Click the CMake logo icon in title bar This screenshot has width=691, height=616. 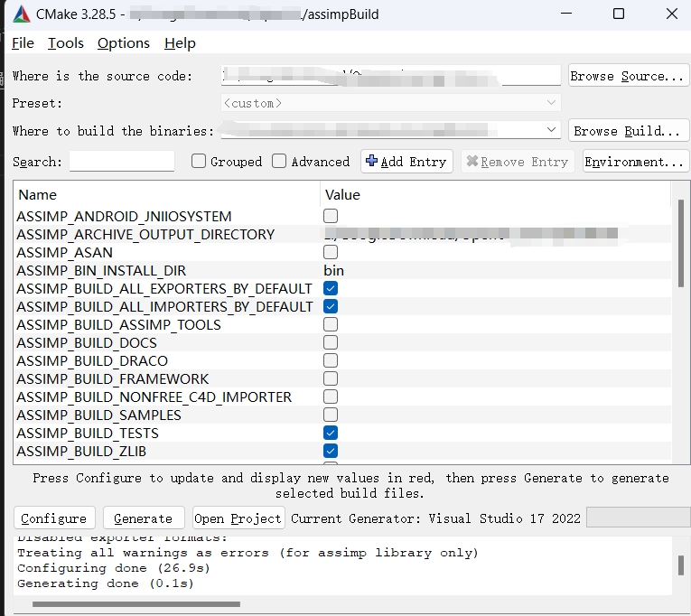point(21,14)
